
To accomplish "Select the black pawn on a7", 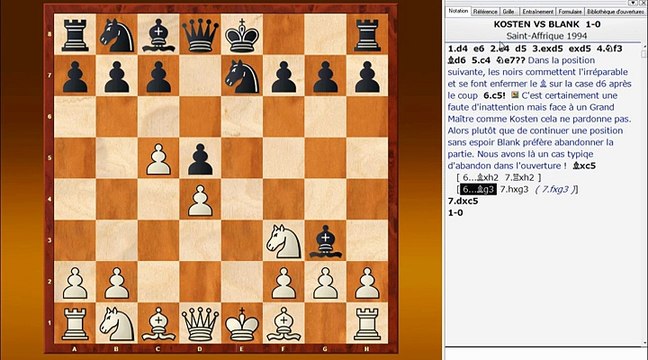I will [75, 76].
